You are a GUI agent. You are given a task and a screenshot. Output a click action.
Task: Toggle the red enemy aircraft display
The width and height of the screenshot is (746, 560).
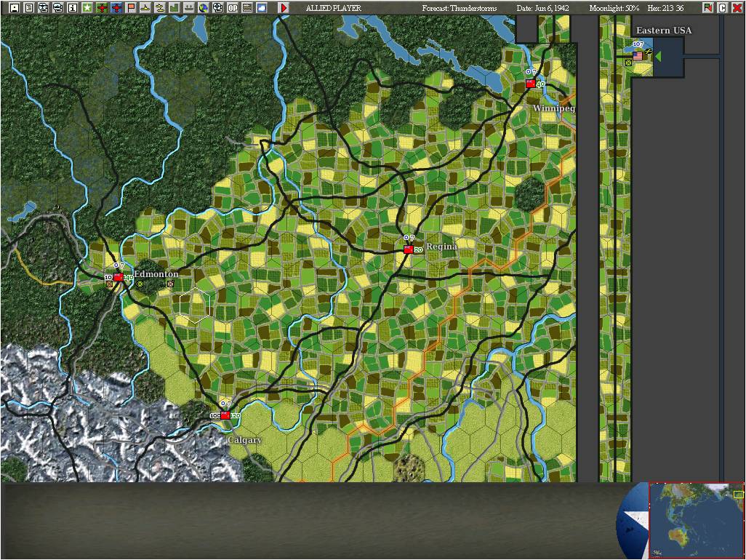tap(116, 7)
